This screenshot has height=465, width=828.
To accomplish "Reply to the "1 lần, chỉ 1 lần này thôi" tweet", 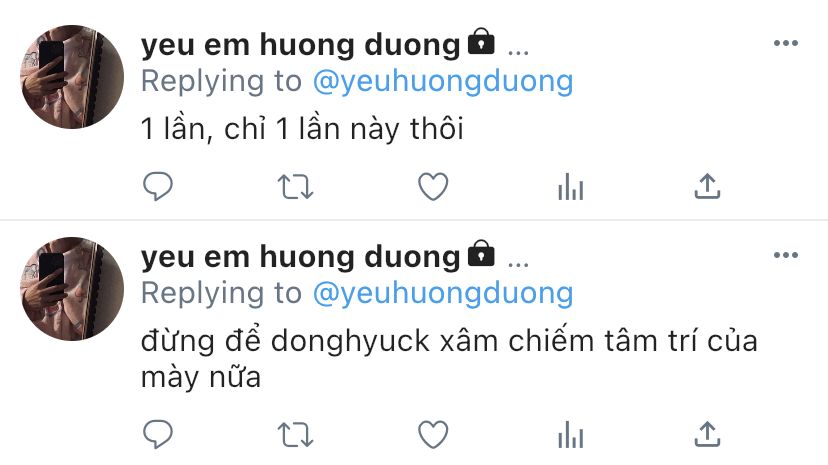I will (158, 186).
